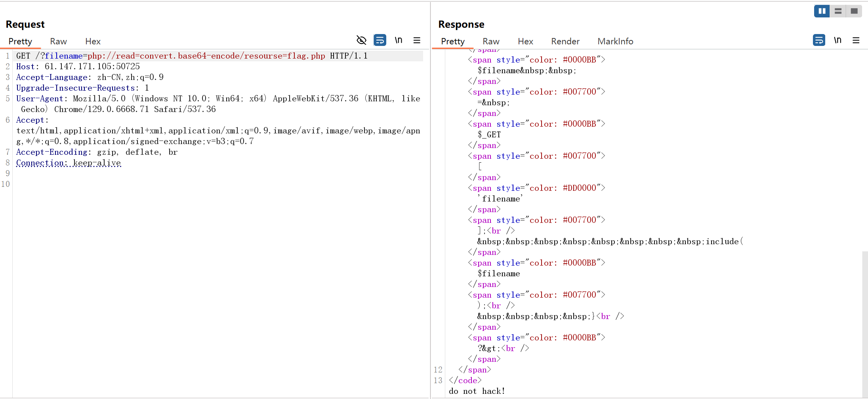The height and width of the screenshot is (399, 868).
Task: Click the Pretty tab in the Request pane
Action: tap(21, 41)
